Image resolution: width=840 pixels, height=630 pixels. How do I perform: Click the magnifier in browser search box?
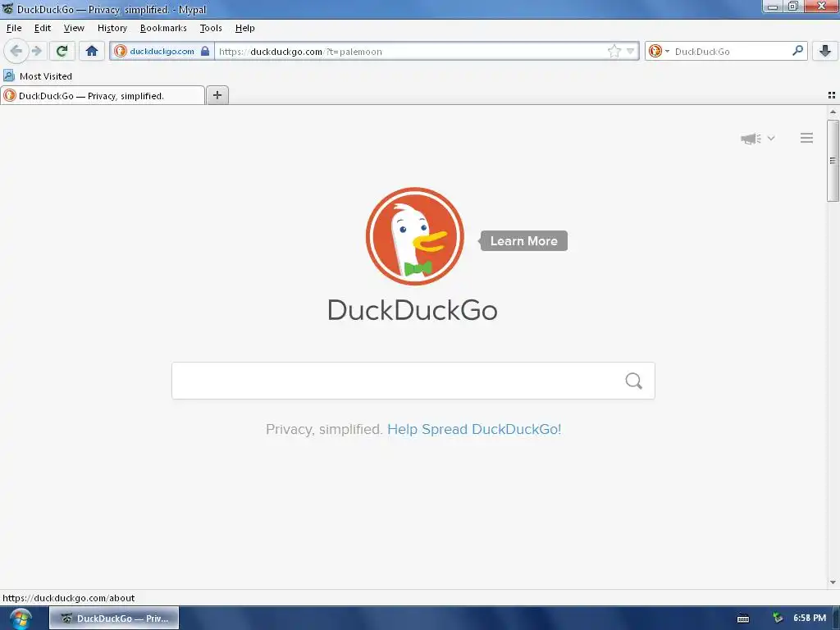797,51
